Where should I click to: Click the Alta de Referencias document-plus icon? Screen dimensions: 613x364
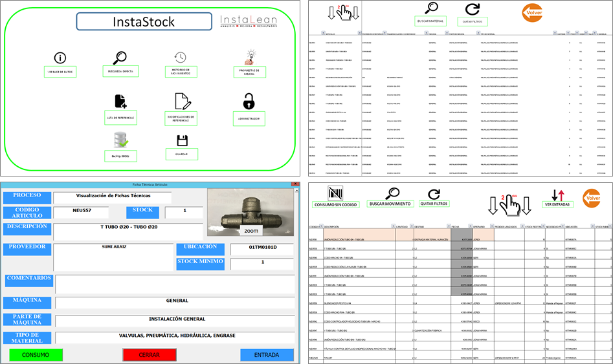(120, 102)
